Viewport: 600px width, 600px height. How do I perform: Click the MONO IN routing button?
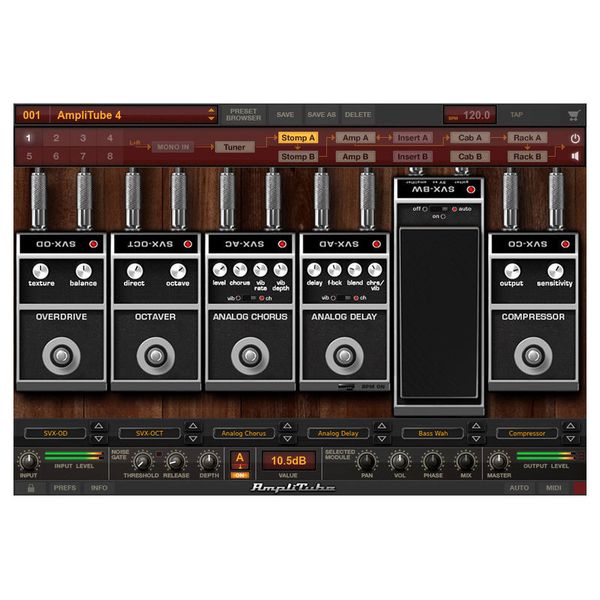(x=173, y=147)
